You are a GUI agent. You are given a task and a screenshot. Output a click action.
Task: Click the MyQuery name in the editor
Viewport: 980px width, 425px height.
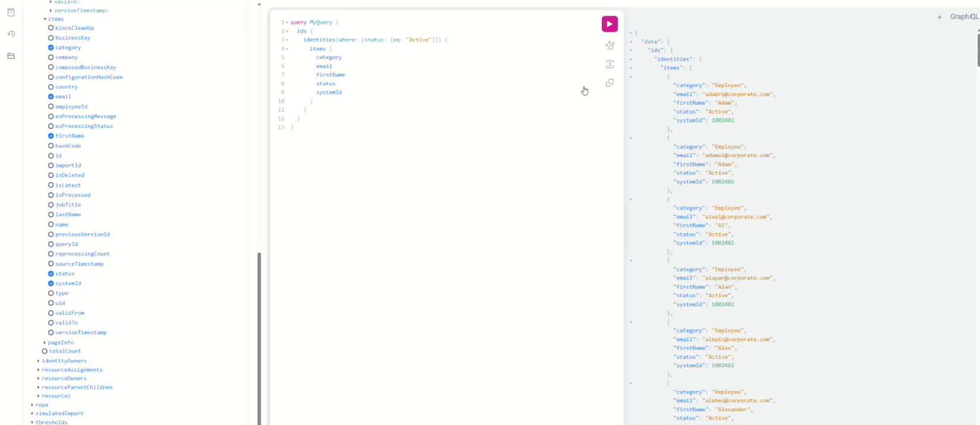(321, 22)
